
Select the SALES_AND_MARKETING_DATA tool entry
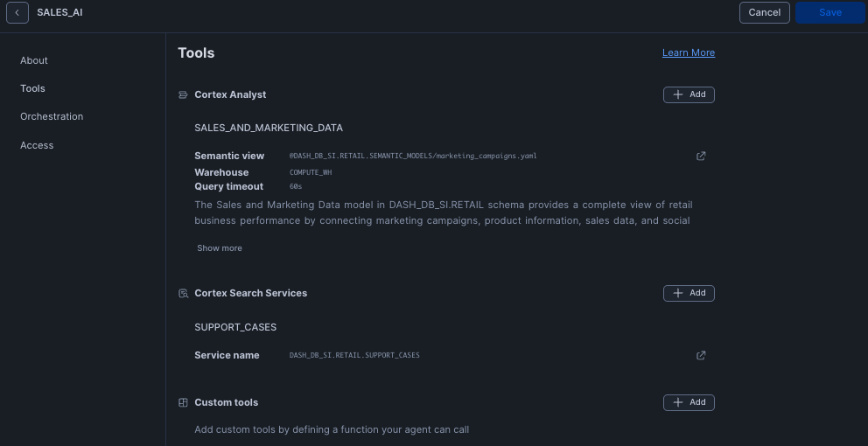pos(269,128)
